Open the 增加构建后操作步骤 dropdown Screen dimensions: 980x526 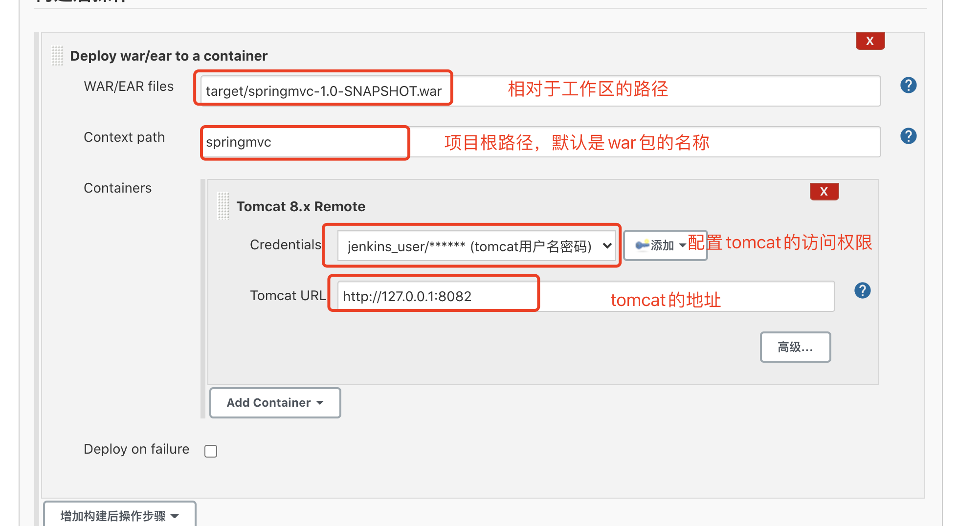click(119, 515)
